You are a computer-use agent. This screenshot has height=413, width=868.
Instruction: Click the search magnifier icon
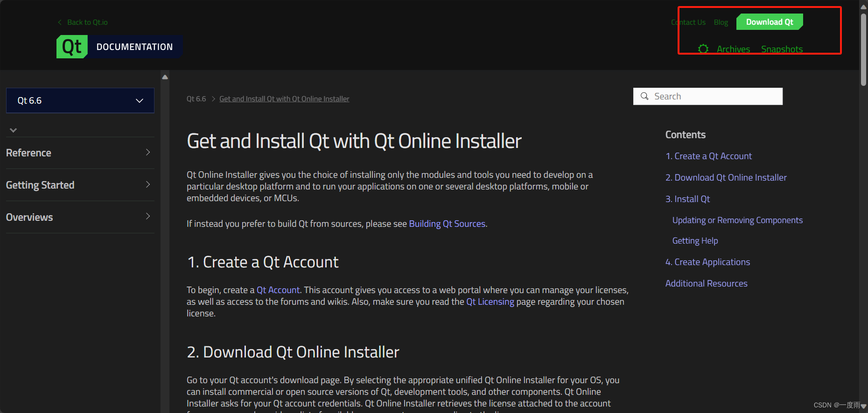(644, 96)
